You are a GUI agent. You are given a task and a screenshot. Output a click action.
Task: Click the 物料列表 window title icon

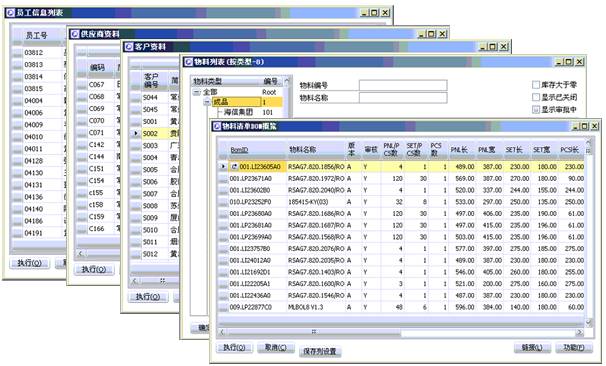click(188, 62)
